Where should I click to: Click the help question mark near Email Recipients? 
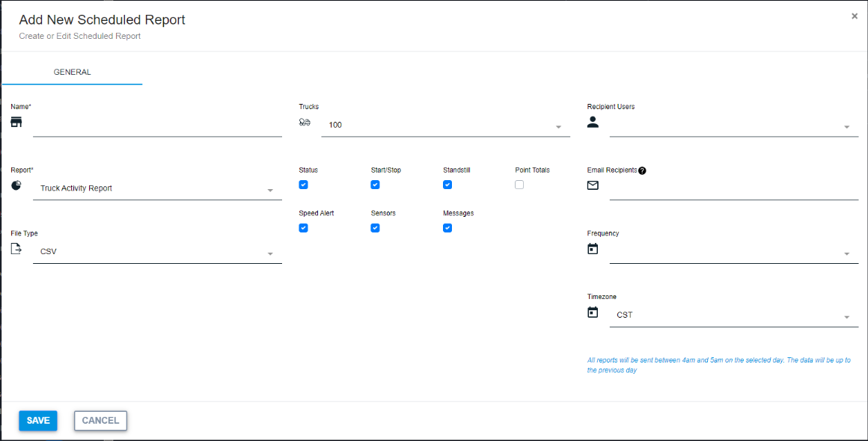point(642,170)
